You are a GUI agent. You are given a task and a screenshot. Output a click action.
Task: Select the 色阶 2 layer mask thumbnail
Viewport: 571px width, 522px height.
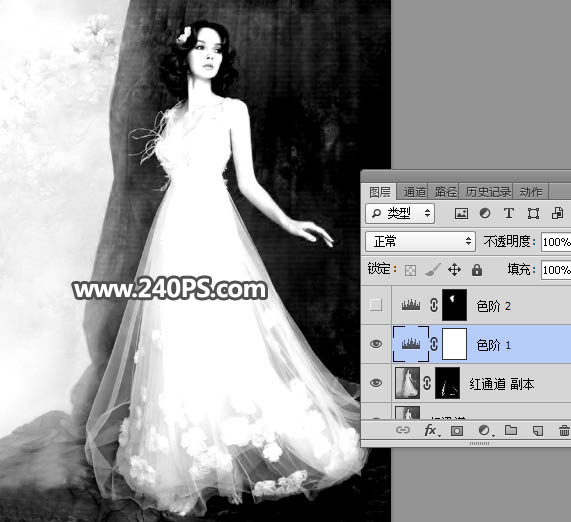click(454, 305)
